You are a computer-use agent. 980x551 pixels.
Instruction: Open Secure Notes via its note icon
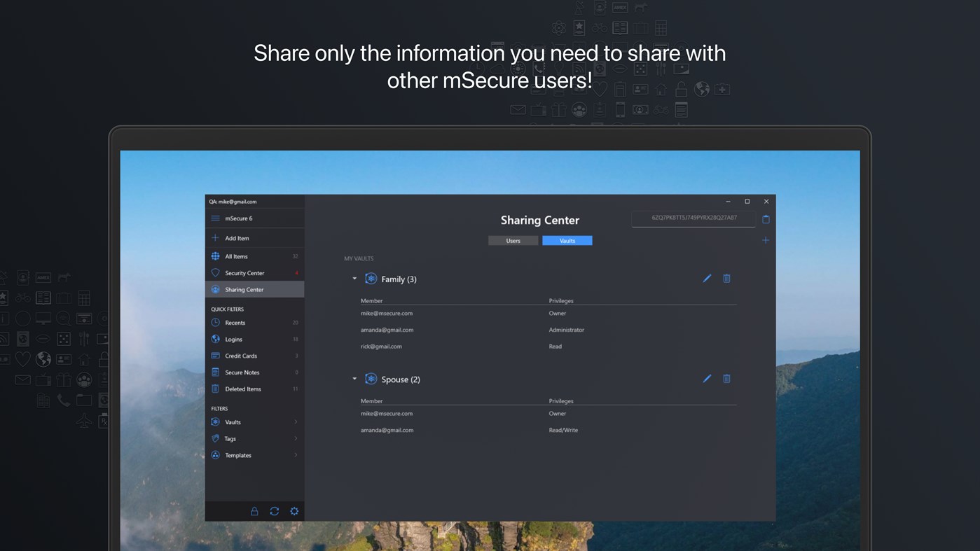pos(215,372)
